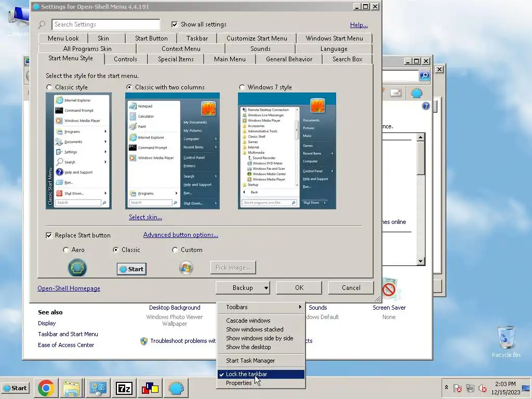Click the Pick image button
532x399 pixels.
click(233, 268)
